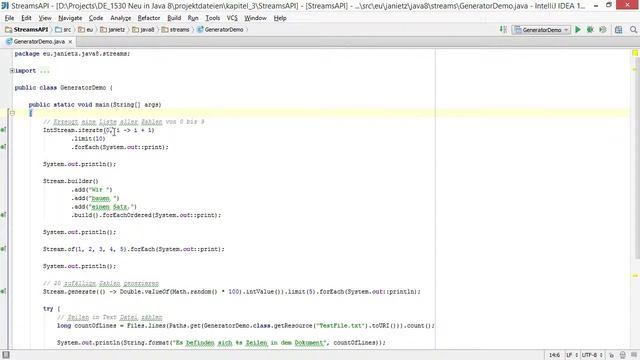Open the Project Structure icon
Screen dimensions: 640x360
[x=618, y=29]
